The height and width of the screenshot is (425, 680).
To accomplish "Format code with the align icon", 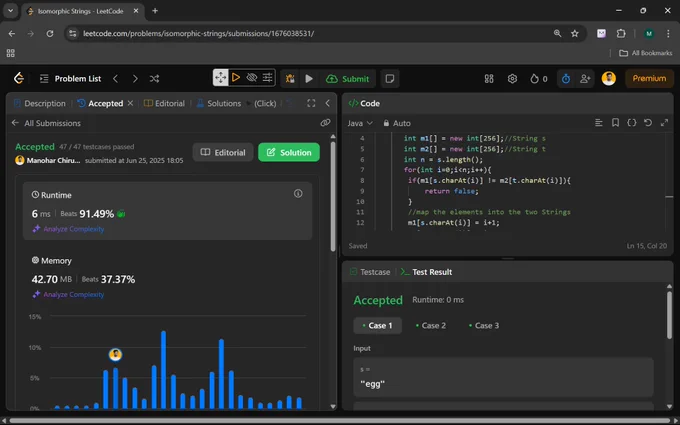I will (x=598, y=123).
